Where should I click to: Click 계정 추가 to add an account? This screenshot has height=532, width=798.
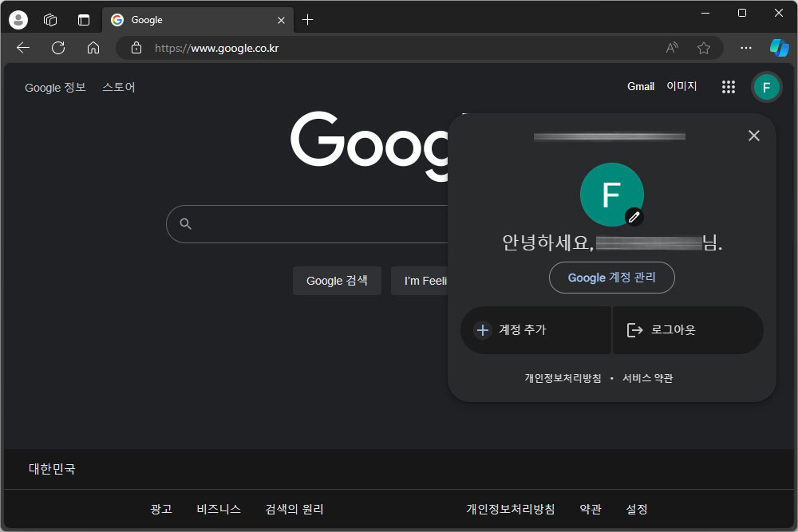535,330
